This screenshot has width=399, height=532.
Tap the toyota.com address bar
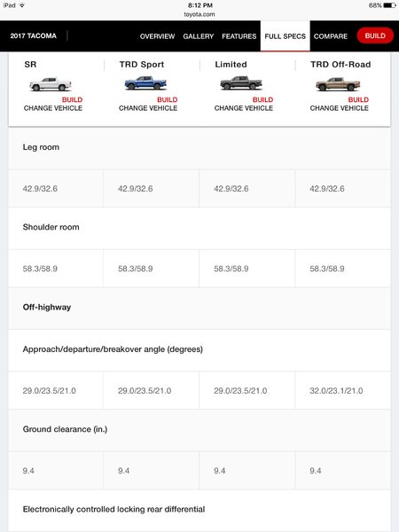199,14
